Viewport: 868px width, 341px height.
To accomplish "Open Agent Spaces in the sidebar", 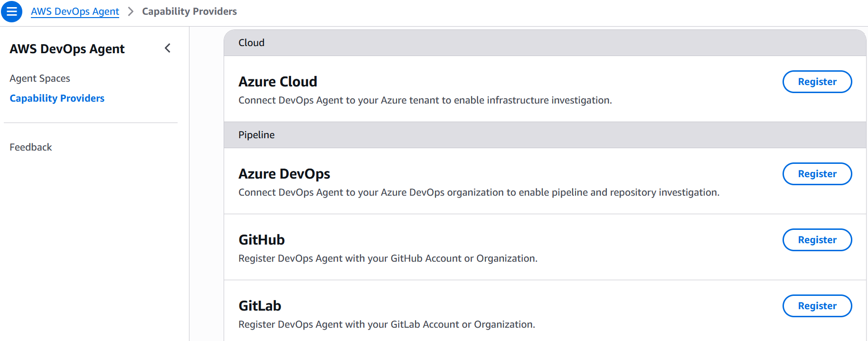I will click(40, 78).
